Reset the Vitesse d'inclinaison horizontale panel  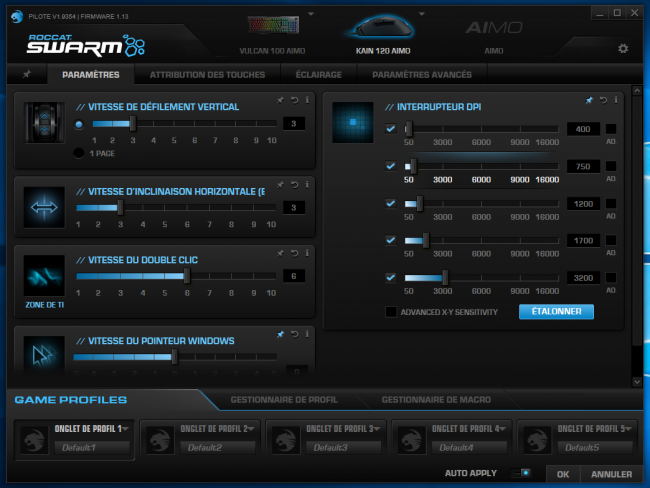[x=294, y=185]
